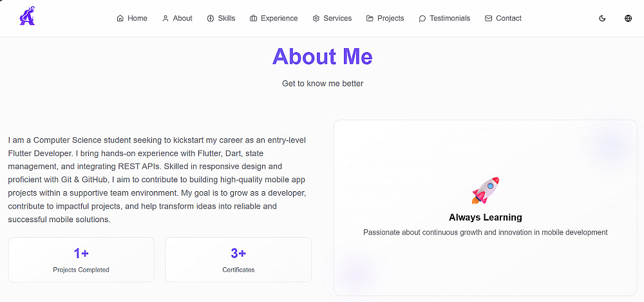The height and width of the screenshot is (302, 644).
Task: Click the briefcase icon beside Experience
Action: click(253, 19)
